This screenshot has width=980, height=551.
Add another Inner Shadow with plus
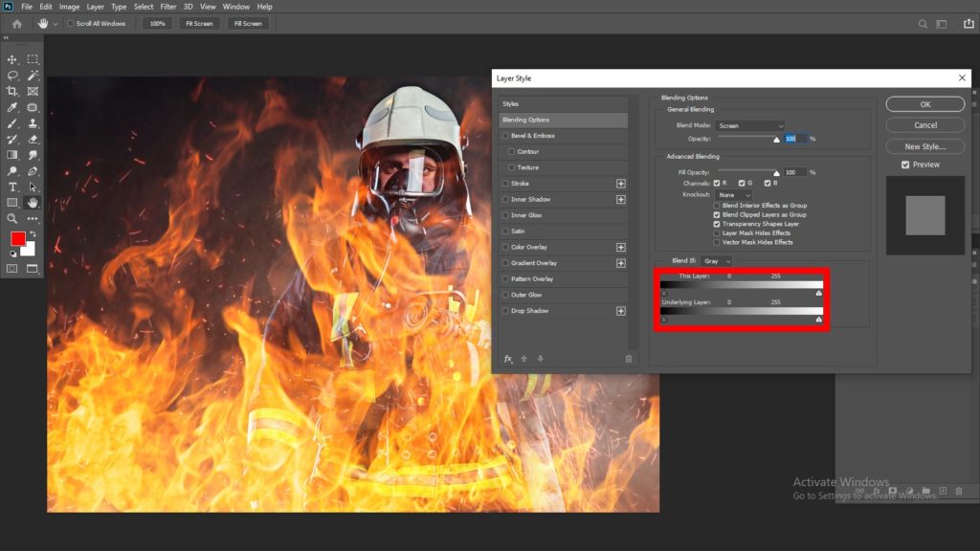(620, 199)
